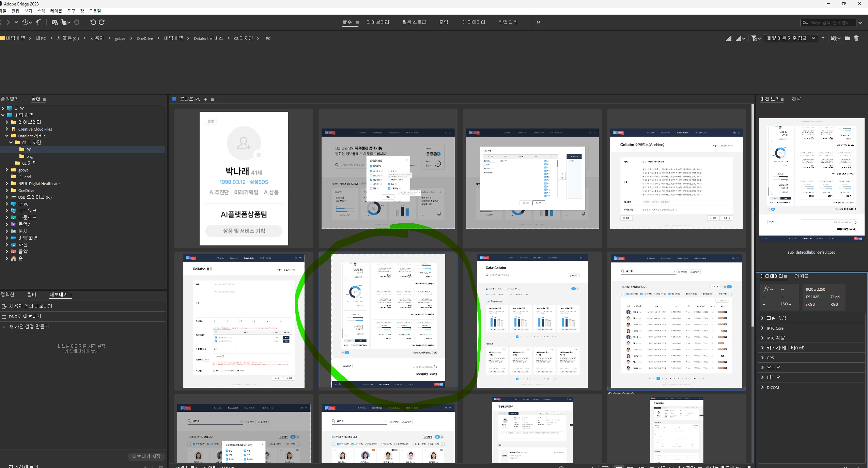Screen dimensions: 868x468
Task: Click 새 사전 설정 만들기
Action: (29, 327)
